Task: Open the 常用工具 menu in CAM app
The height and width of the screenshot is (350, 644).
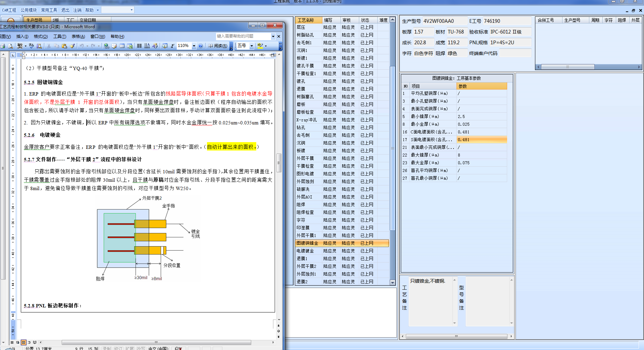Action: [49, 10]
